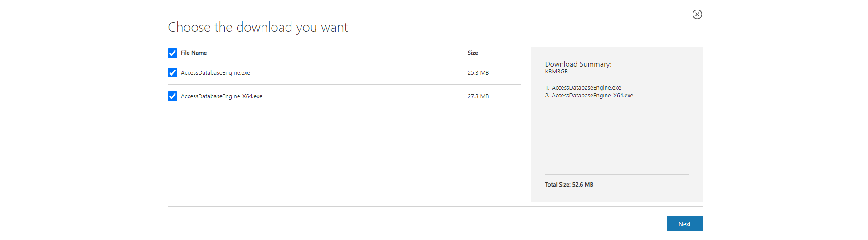
Task: Click the File Name column header
Action: (194, 53)
